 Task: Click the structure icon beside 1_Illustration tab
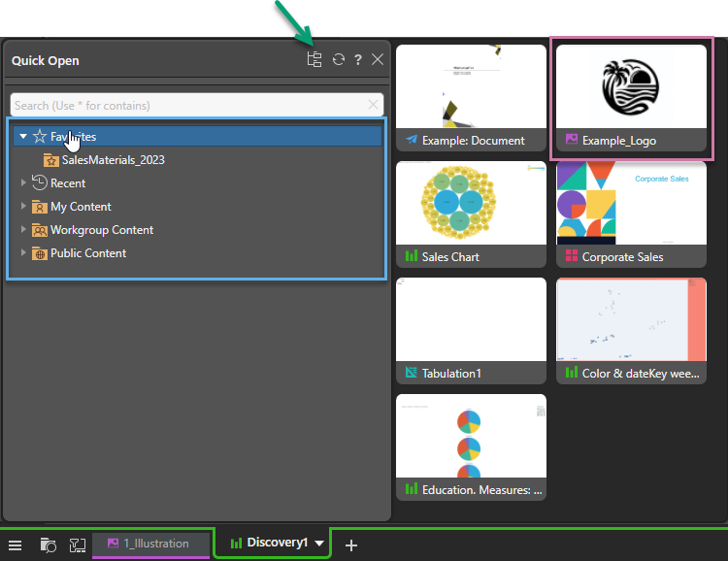pyautogui.click(x=77, y=544)
